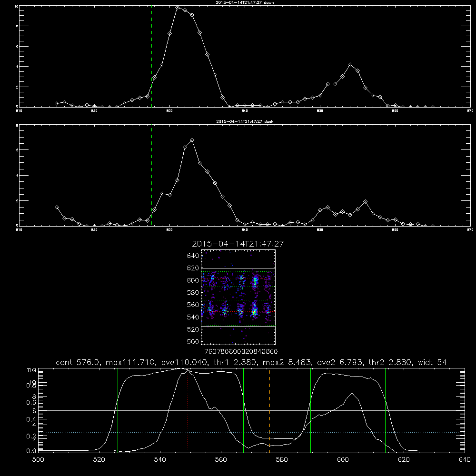Click the 620 label on image y-axis
The height and width of the screenshot is (476, 476).
(x=193, y=268)
